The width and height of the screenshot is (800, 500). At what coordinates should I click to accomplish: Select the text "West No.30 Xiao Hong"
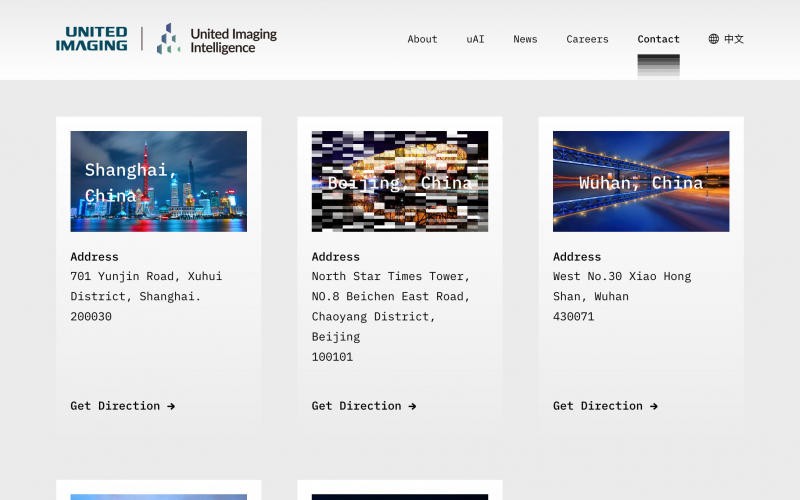622,276
